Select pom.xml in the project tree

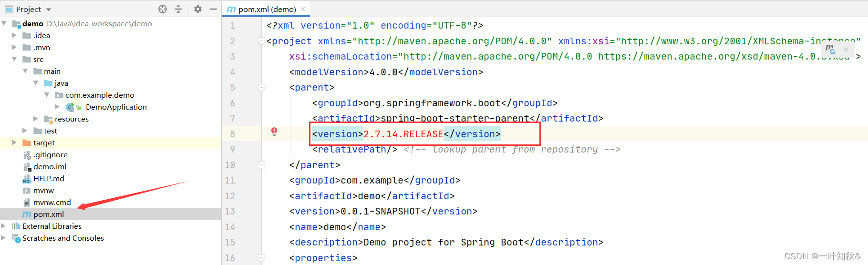[x=49, y=214]
